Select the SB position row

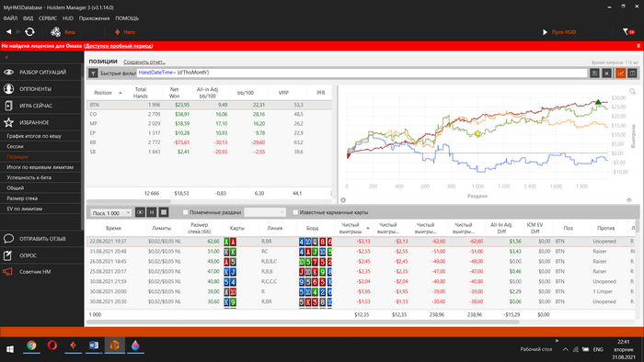(209, 152)
